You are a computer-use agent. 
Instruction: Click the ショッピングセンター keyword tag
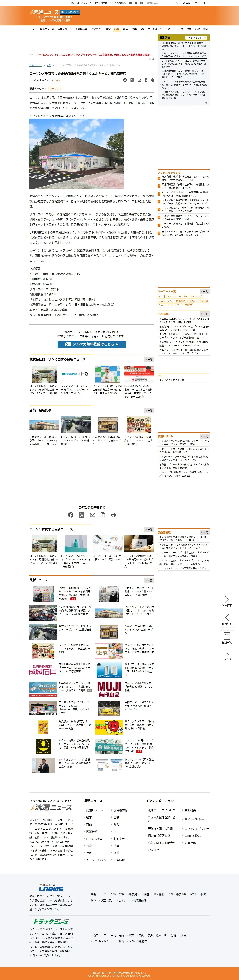(170, 305)
